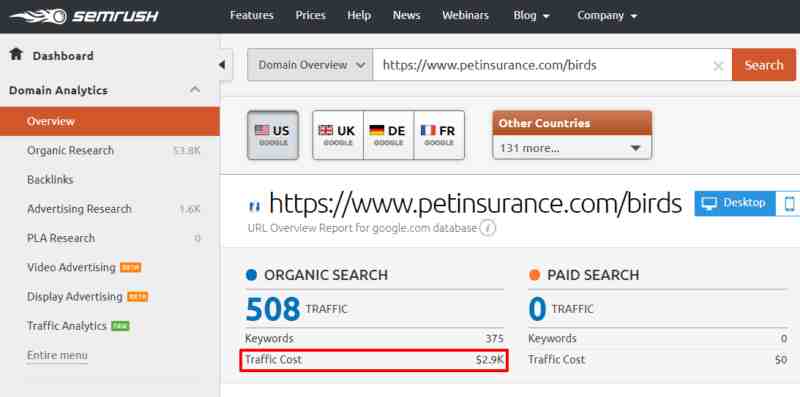
Task: Click the Organic Search blue dot indicator
Action: coord(251,275)
